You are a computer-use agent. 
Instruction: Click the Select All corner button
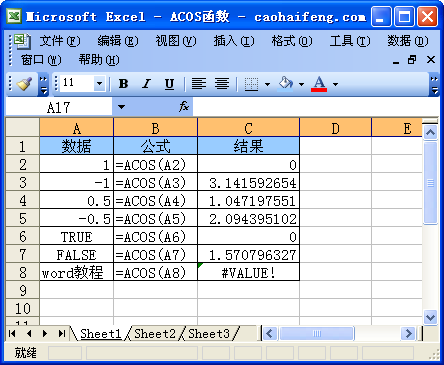coord(23,127)
